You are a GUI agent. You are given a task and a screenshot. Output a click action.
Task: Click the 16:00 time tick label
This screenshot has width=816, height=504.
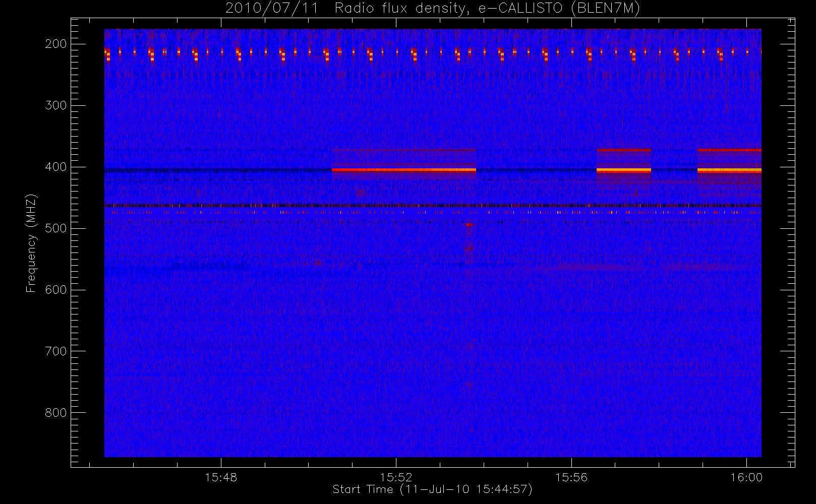pyautogui.click(x=746, y=477)
